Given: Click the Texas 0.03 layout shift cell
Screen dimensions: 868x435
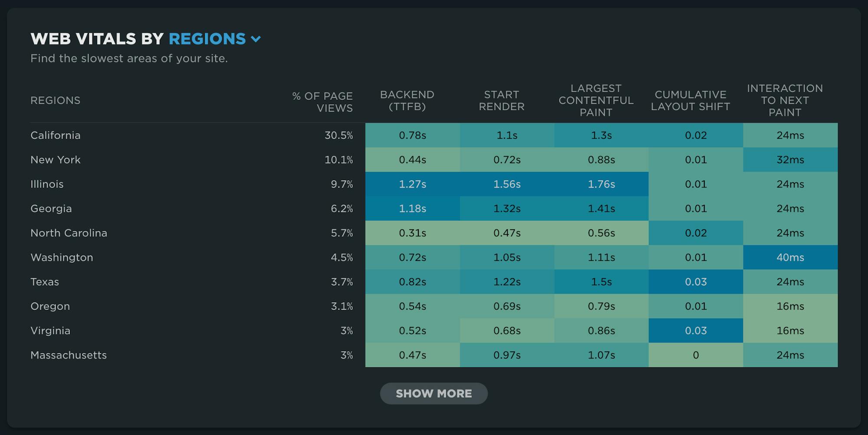Looking at the screenshot, I should (695, 282).
